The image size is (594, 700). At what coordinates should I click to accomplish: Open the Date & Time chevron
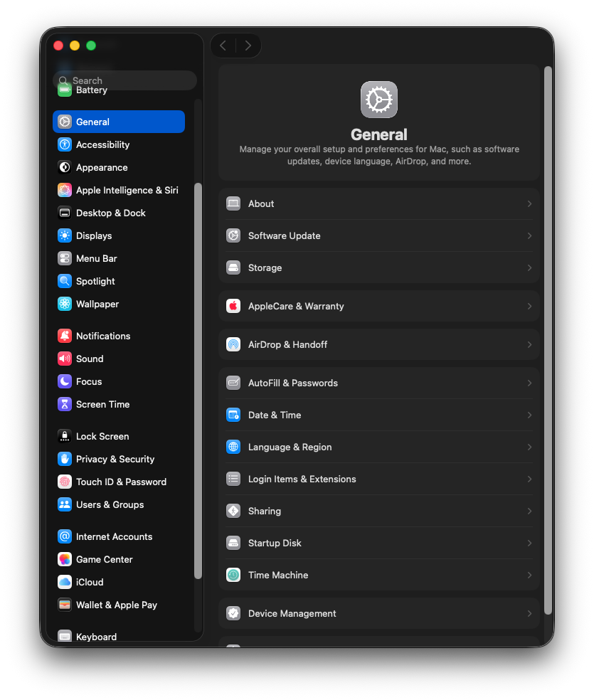(529, 415)
